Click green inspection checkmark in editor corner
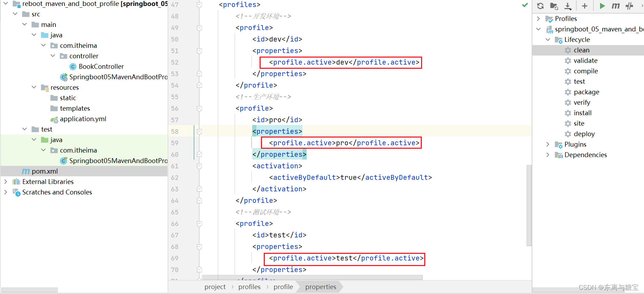Screen dimensions: 644x294 [x=525, y=5]
